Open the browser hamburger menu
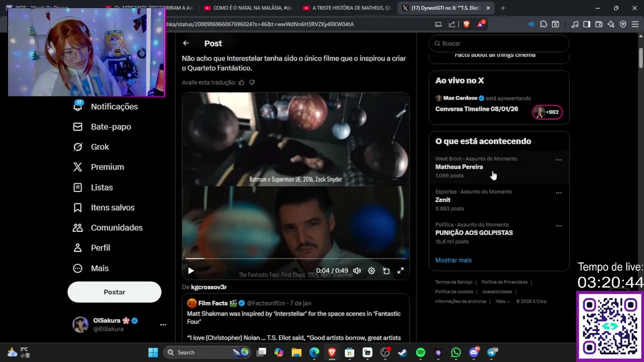Image resolution: width=644 pixels, height=362 pixels. click(635, 24)
